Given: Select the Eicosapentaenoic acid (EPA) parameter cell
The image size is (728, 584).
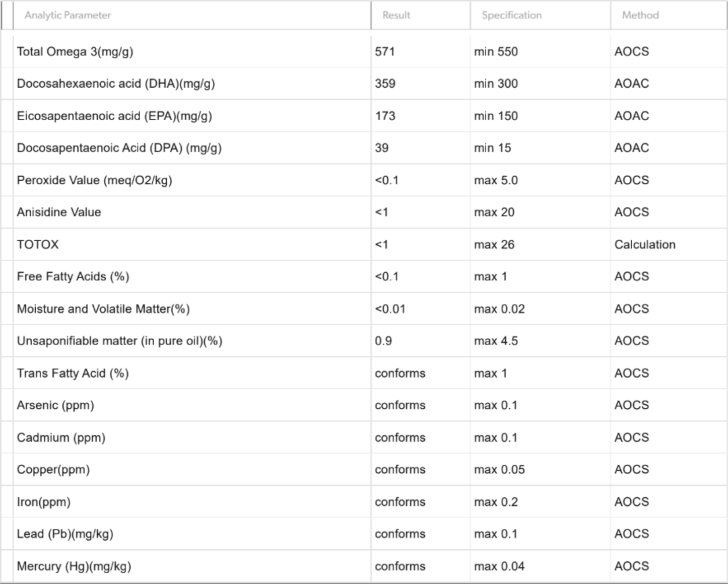Looking at the screenshot, I should coord(114,116).
